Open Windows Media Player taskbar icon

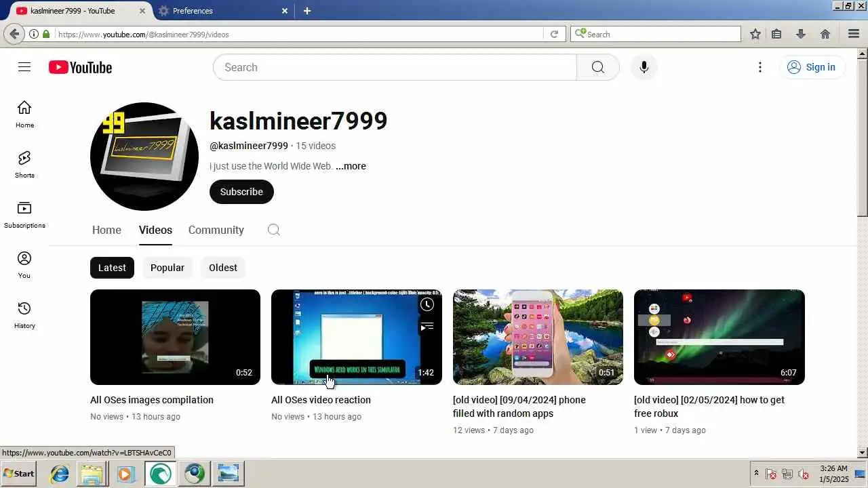pyautogui.click(x=125, y=473)
